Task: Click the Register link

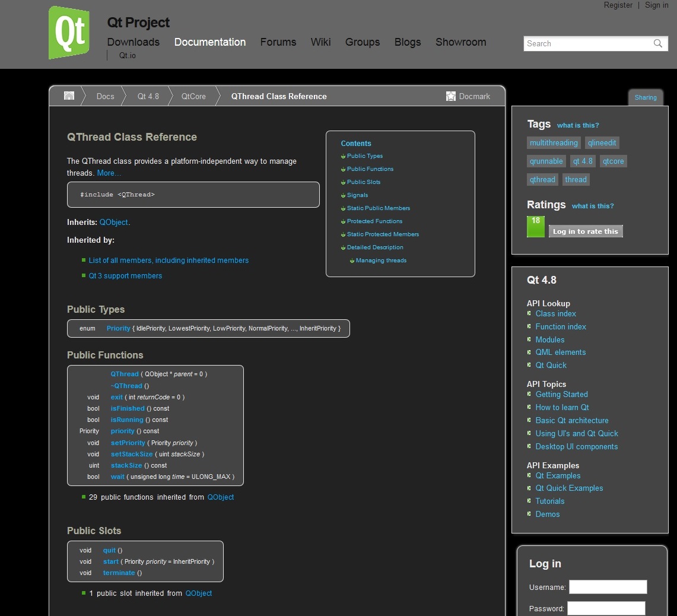Action: click(618, 5)
